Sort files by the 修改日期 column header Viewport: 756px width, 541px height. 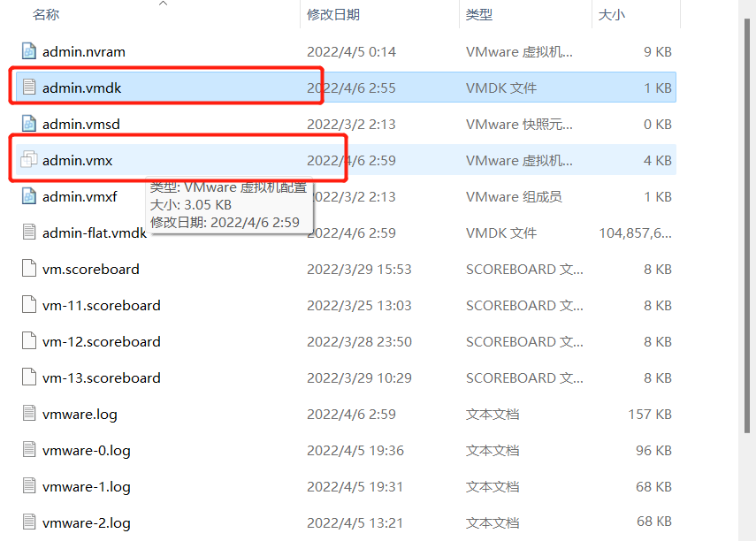click(x=331, y=14)
